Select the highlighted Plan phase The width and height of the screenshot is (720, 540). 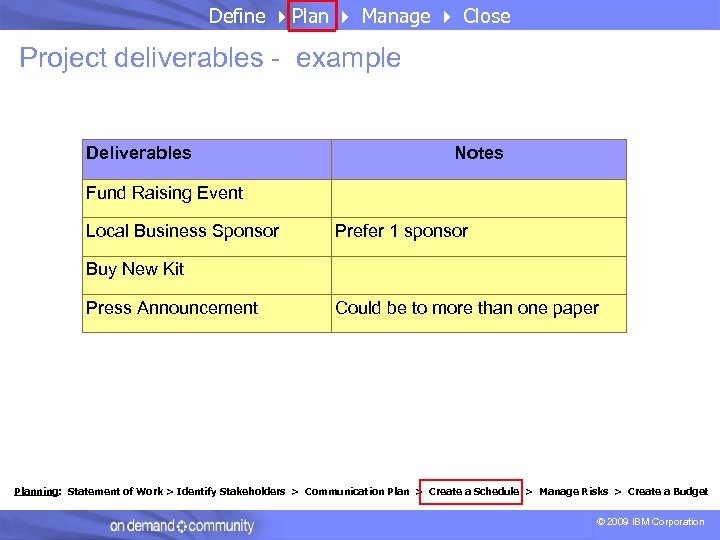pyautogui.click(x=312, y=16)
